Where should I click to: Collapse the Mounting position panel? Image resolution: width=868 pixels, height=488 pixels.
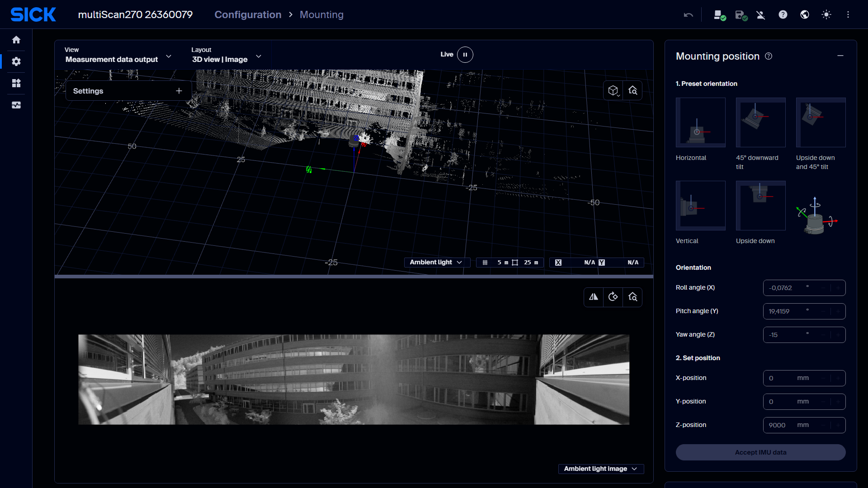tap(840, 56)
